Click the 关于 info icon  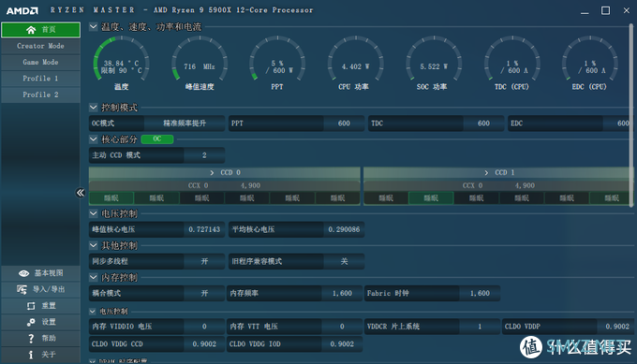tap(31, 355)
